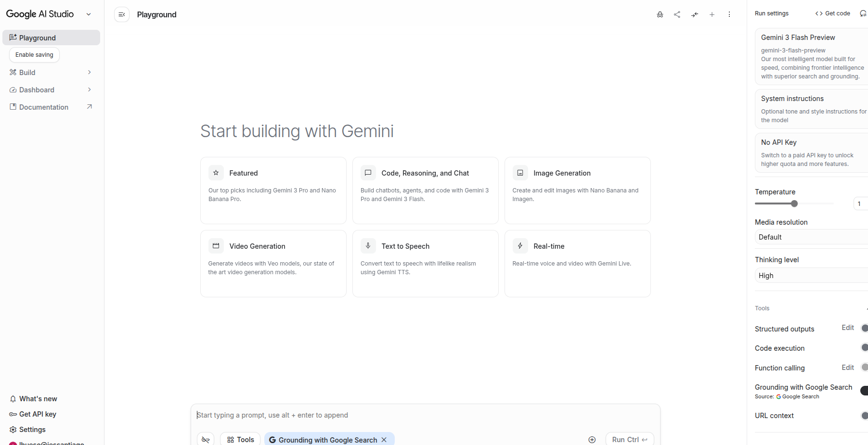Open the three-dot more options menu
The width and height of the screenshot is (868, 445).
tap(729, 14)
